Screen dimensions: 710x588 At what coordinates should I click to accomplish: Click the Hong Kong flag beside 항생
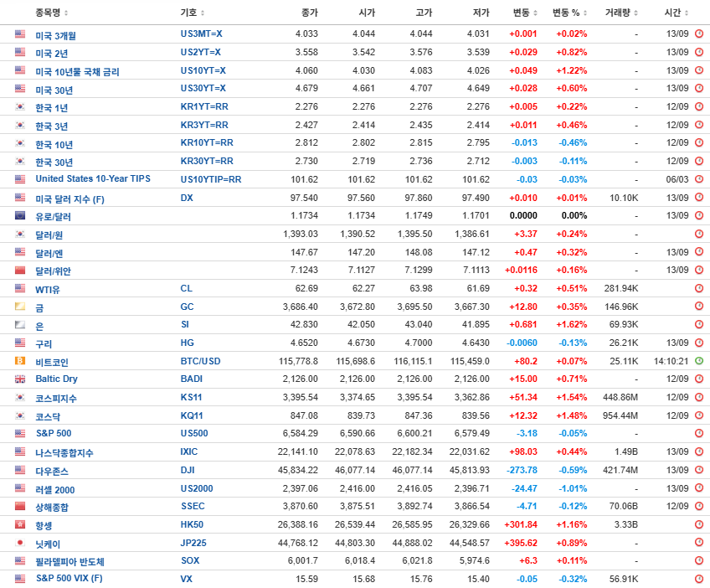click(x=20, y=524)
